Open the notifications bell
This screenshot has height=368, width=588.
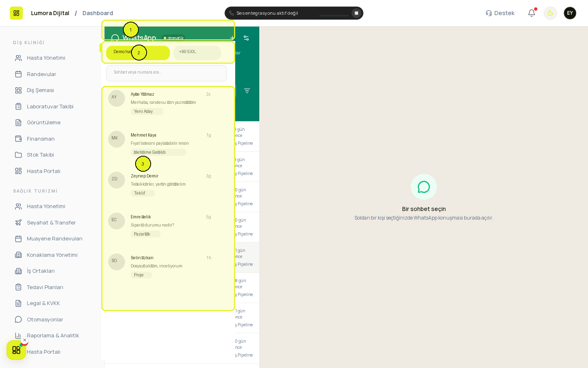(x=532, y=13)
